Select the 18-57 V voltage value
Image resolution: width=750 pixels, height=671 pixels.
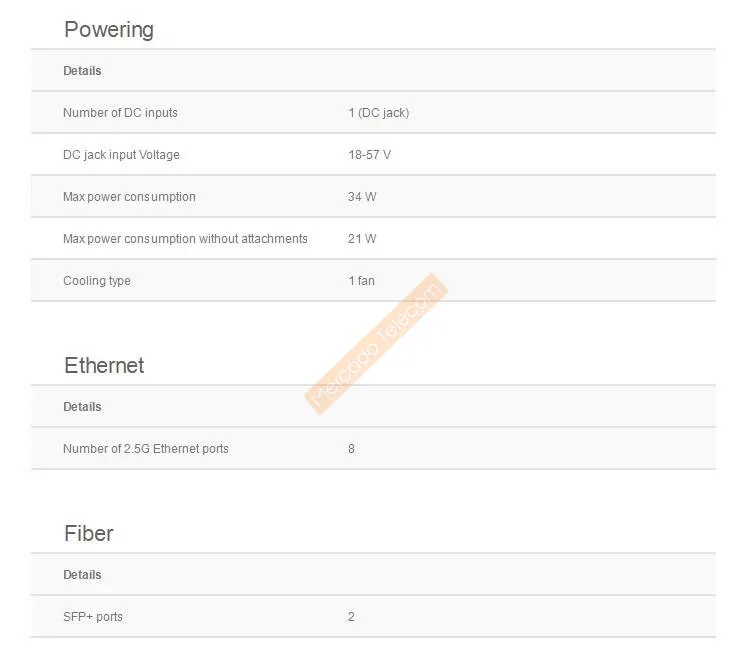click(369, 155)
